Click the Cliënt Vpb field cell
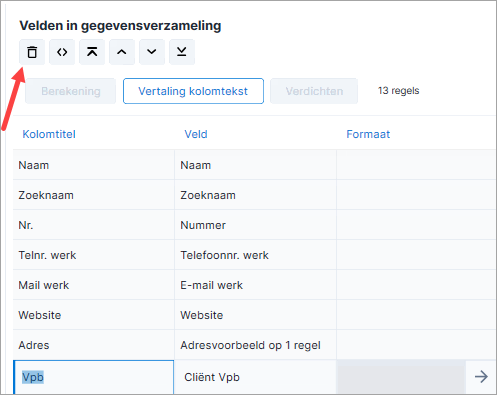Viewport: 497px width, 395px height. coord(255,377)
